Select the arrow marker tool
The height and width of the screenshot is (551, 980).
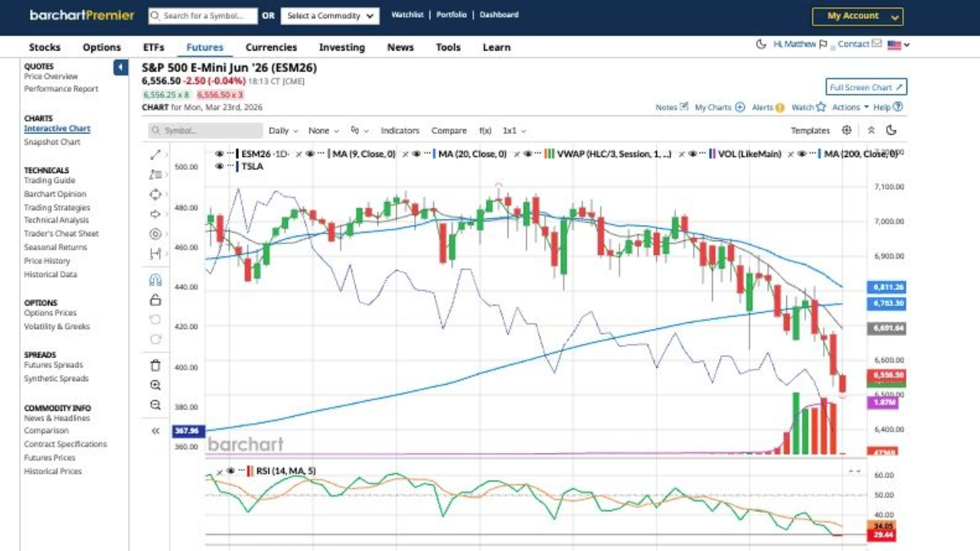(x=155, y=214)
